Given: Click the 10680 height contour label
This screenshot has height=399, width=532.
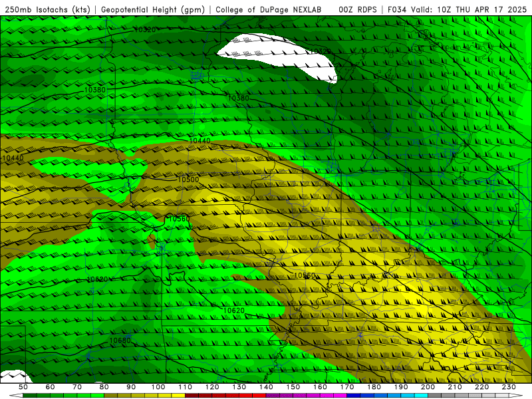Looking at the screenshot, I should click(x=120, y=340).
